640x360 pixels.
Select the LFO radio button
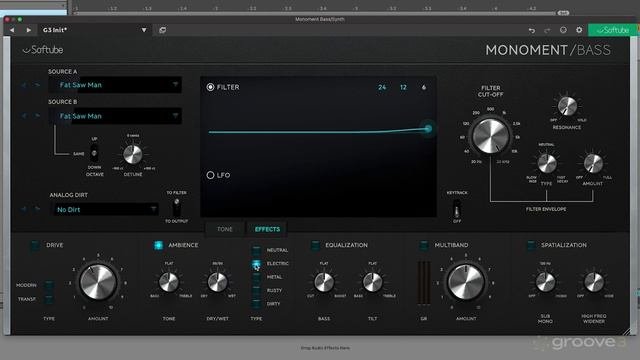[210, 175]
